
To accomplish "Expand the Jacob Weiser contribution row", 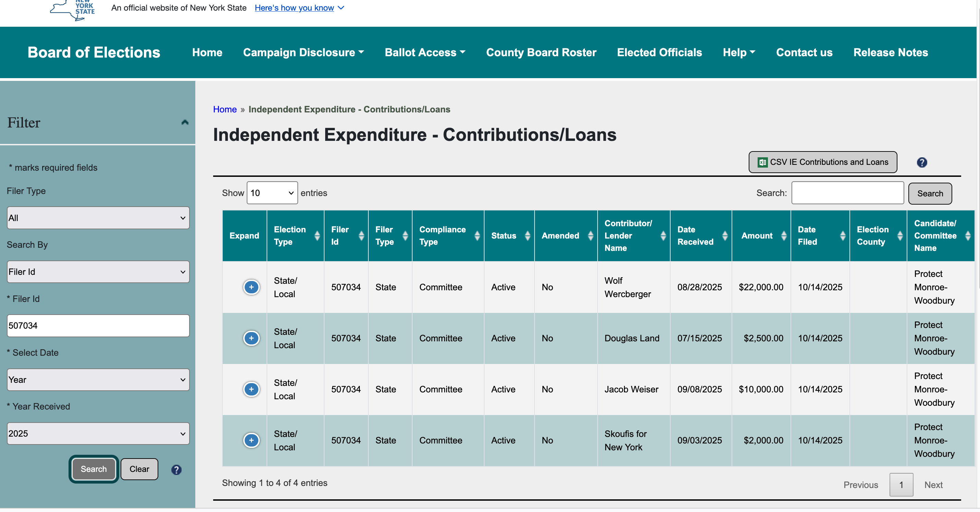I will click(x=251, y=389).
